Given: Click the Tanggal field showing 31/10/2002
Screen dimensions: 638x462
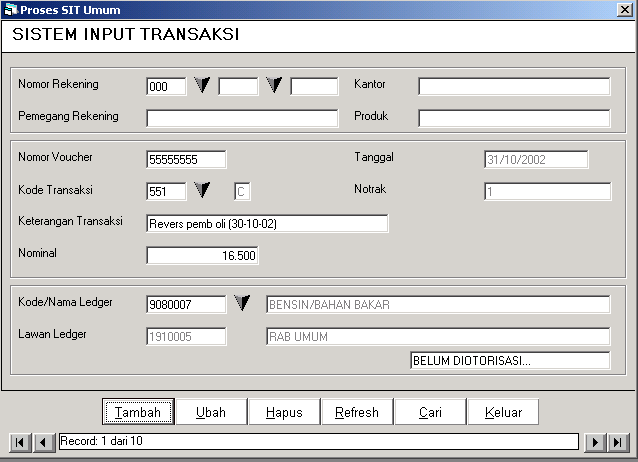Looking at the screenshot, I should coord(536,159).
